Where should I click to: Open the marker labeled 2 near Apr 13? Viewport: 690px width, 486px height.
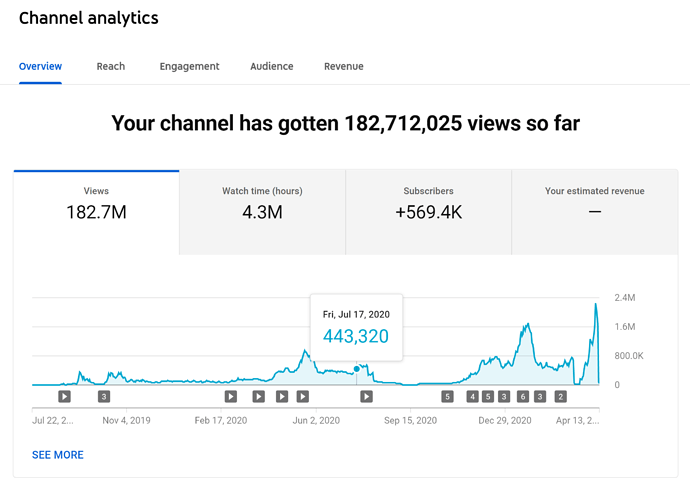click(561, 396)
